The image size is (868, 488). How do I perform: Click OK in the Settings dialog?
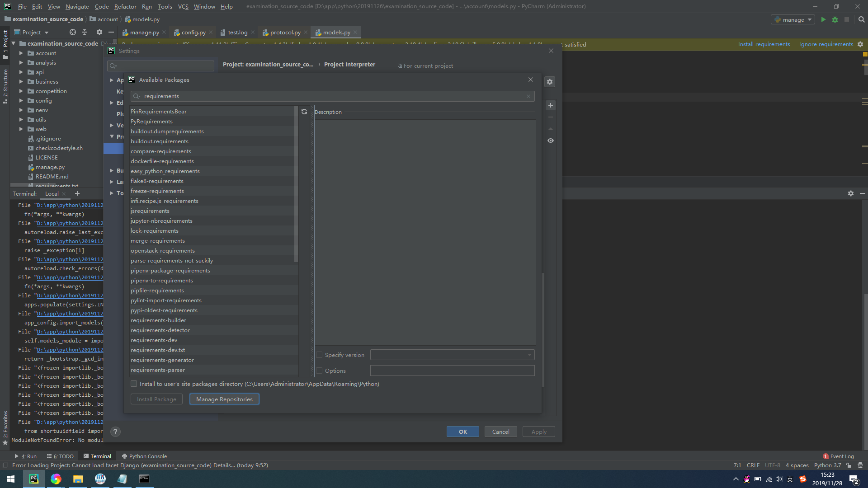(463, 432)
